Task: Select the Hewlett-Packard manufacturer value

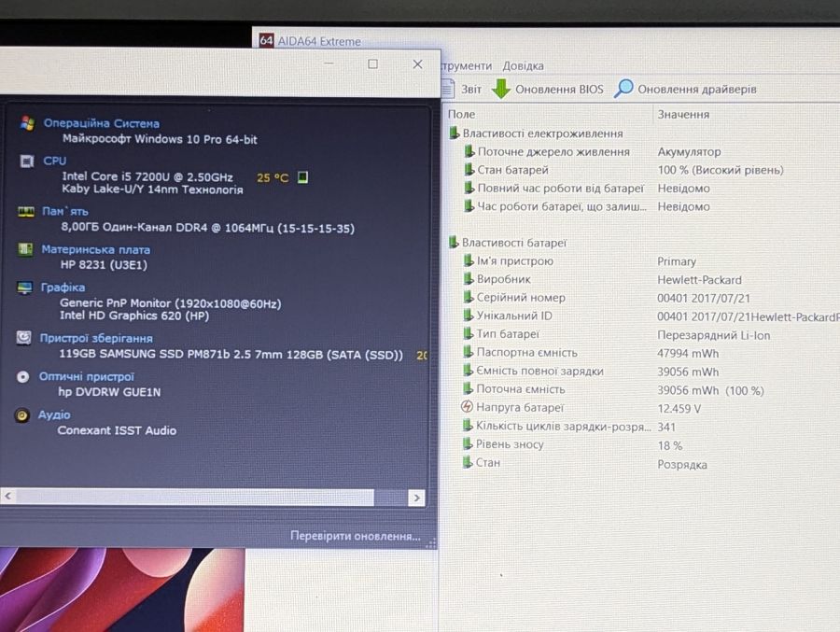Action: point(699,280)
